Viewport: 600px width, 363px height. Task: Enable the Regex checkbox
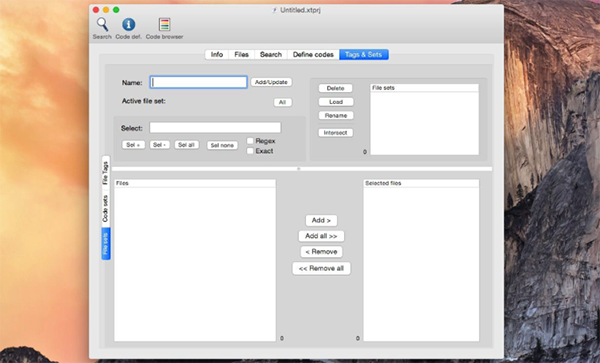coord(250,141)
